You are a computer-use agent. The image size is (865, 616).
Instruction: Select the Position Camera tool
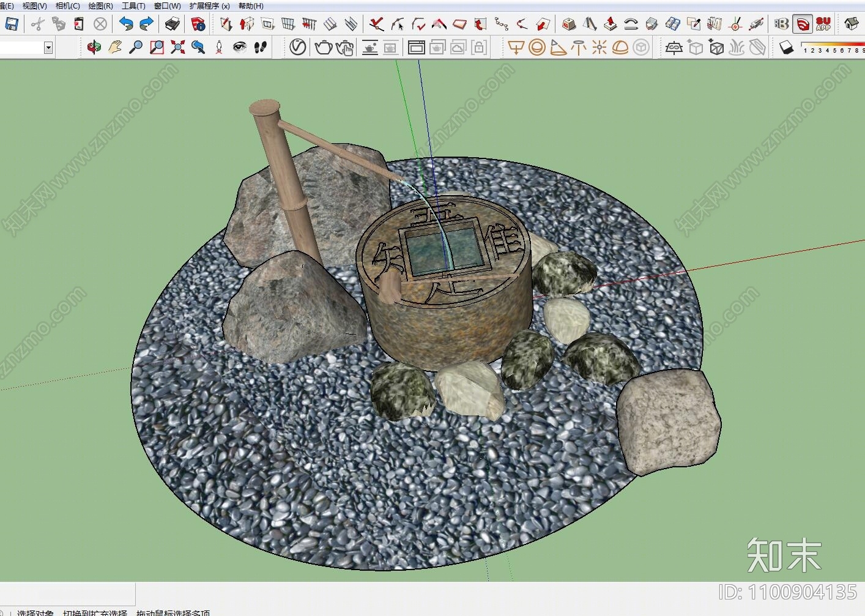click(x=219, y=47)
